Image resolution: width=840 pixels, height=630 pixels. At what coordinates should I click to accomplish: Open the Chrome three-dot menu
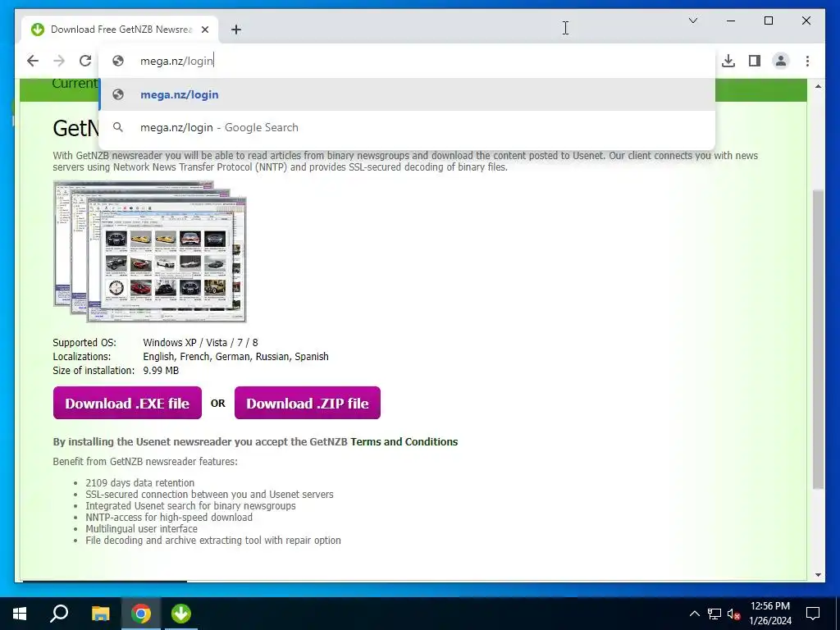pos(807,61)
